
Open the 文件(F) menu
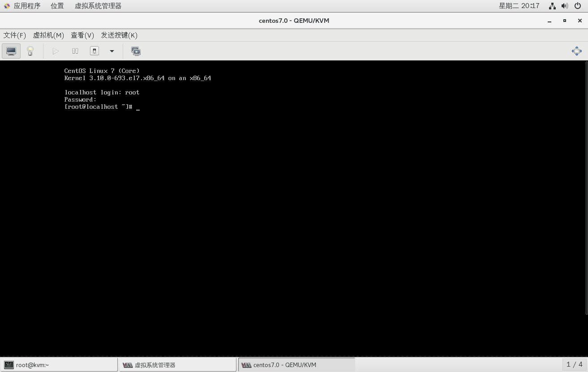click(x=15, y=35)
